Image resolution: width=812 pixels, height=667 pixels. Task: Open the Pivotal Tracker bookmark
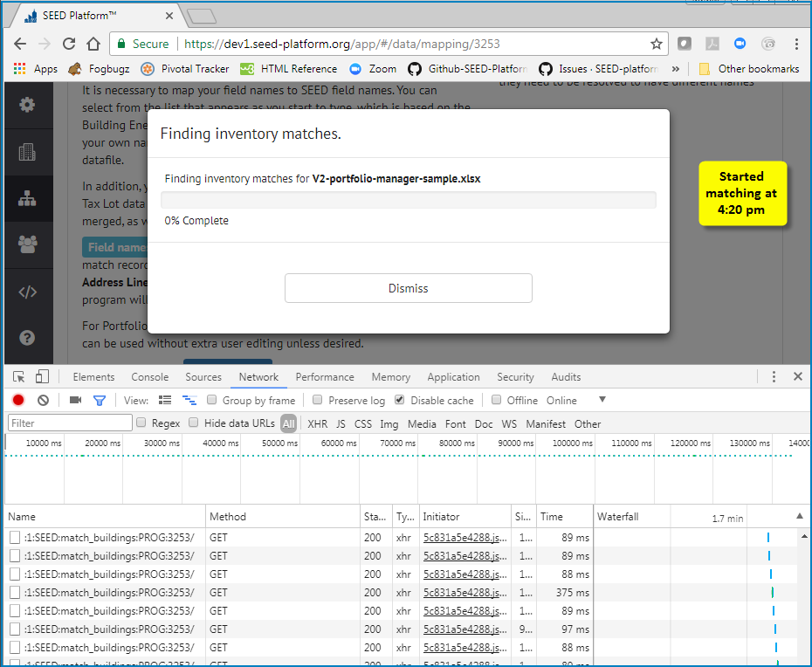[185, 69]
